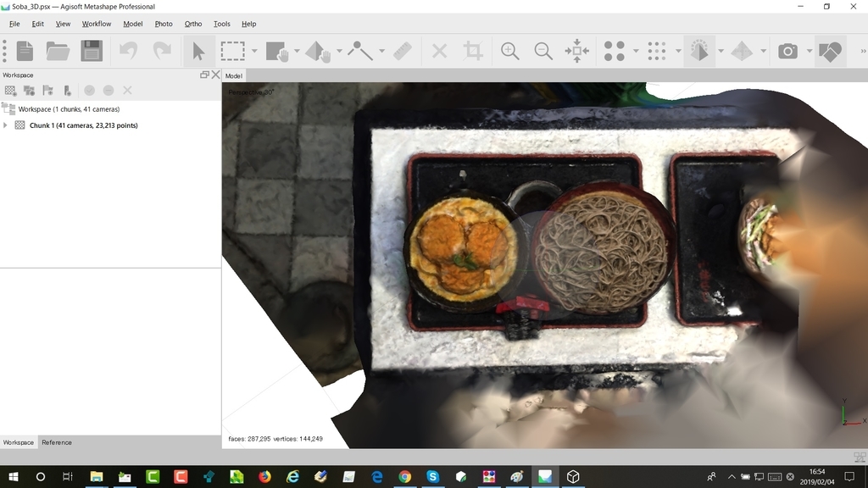
Task: Click faces and vertices count text
Action: click(275, 439)
